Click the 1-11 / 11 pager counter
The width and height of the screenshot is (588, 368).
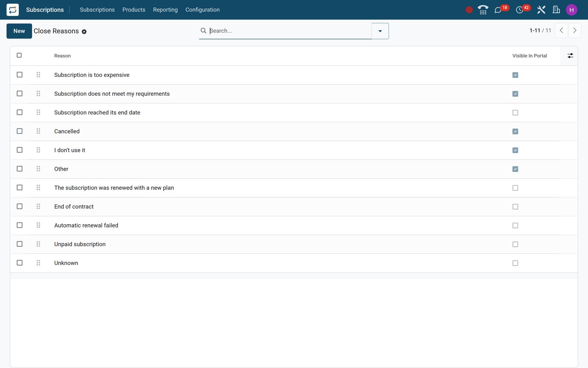(x=540, y=31)
